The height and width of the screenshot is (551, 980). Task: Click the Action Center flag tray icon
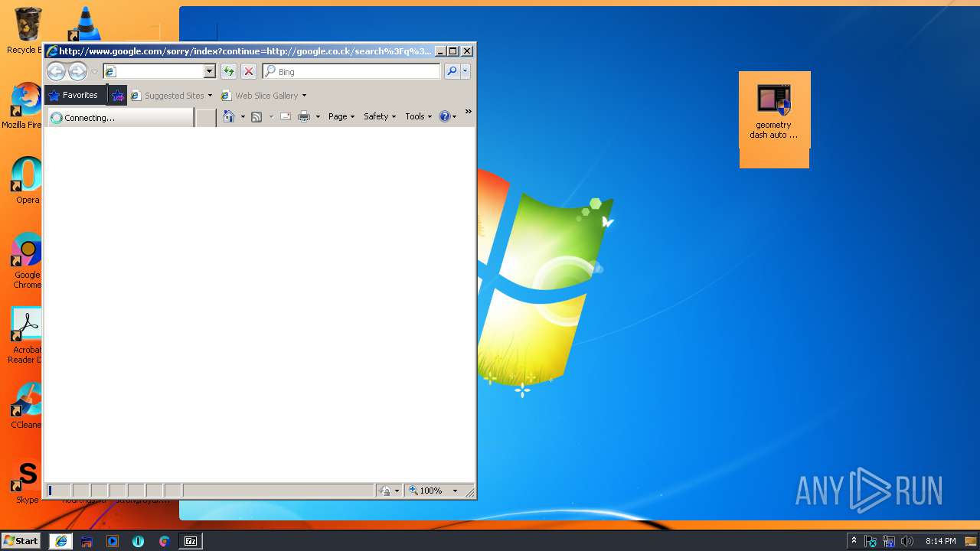tap(871, 541)
